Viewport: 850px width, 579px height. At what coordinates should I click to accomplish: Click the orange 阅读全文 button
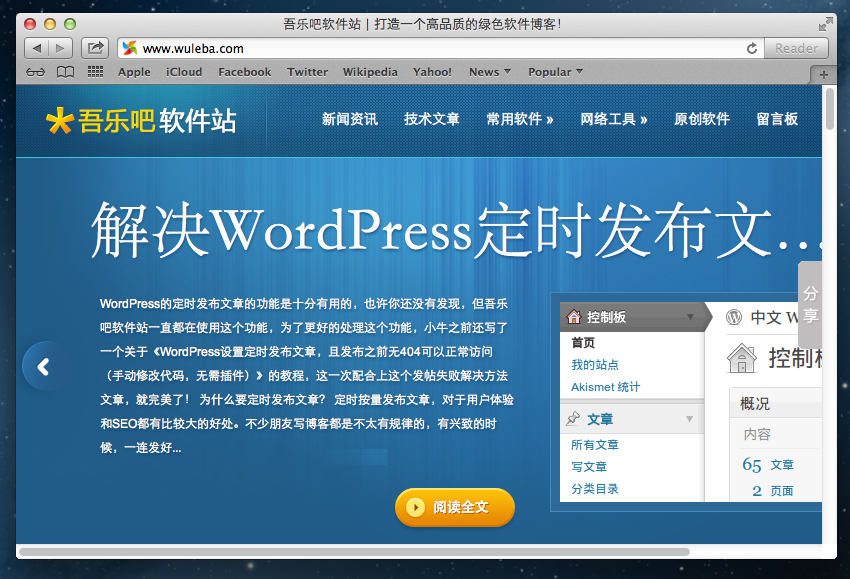455,507
